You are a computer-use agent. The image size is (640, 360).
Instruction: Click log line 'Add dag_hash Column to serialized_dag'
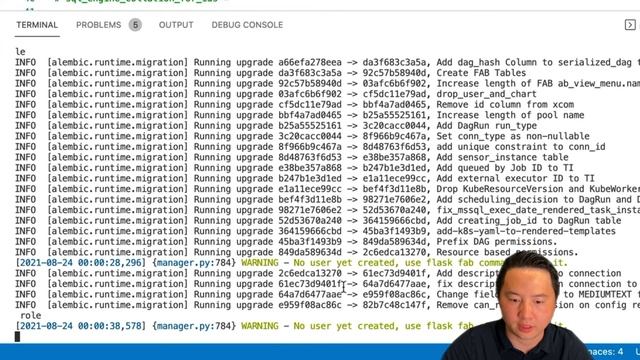pos(534,62)
